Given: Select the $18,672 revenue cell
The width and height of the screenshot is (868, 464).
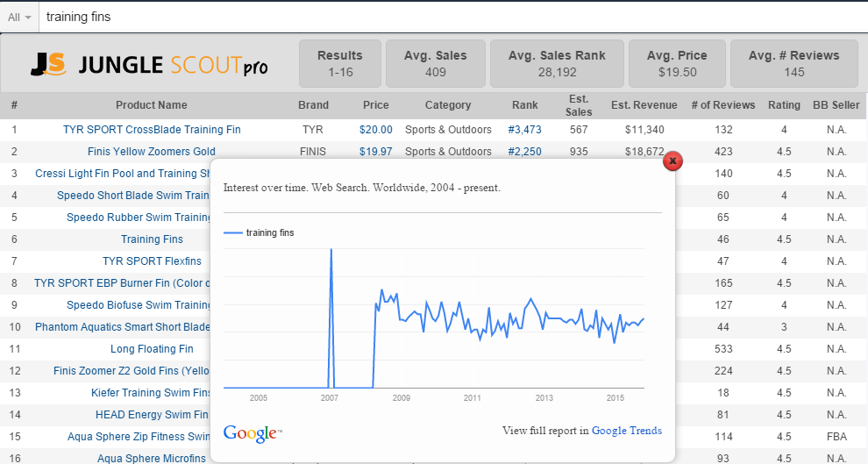Looking at the screenshot, I should 644,151.
